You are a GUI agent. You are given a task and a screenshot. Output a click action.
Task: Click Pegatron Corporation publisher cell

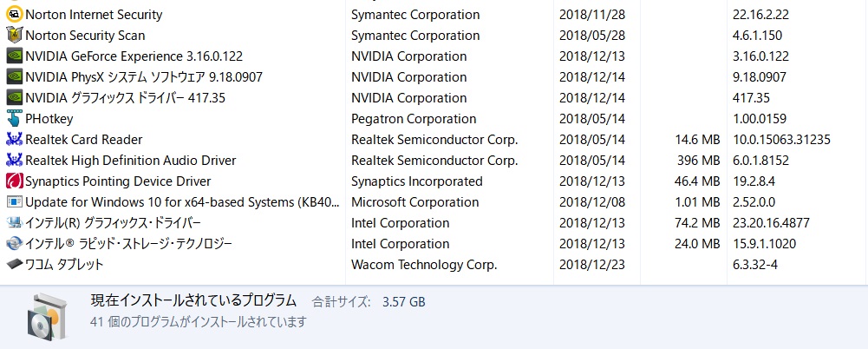click(x=414, y=119)
